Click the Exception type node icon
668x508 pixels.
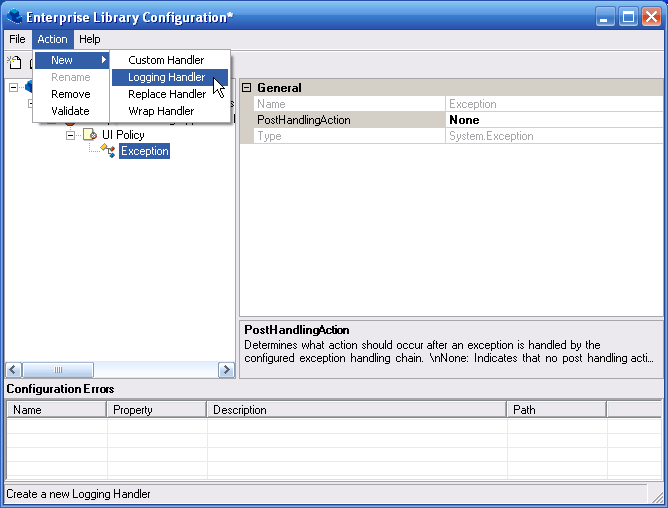click(108, 151)
